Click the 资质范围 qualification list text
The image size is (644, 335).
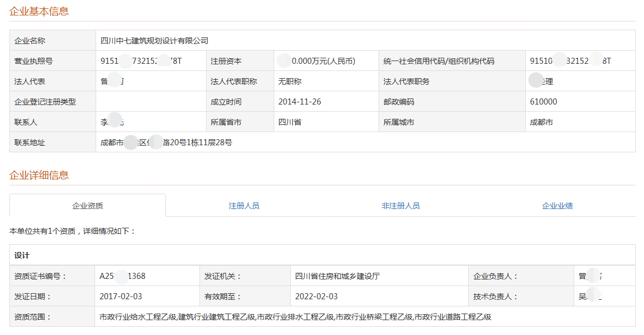[x=295, y=317]
